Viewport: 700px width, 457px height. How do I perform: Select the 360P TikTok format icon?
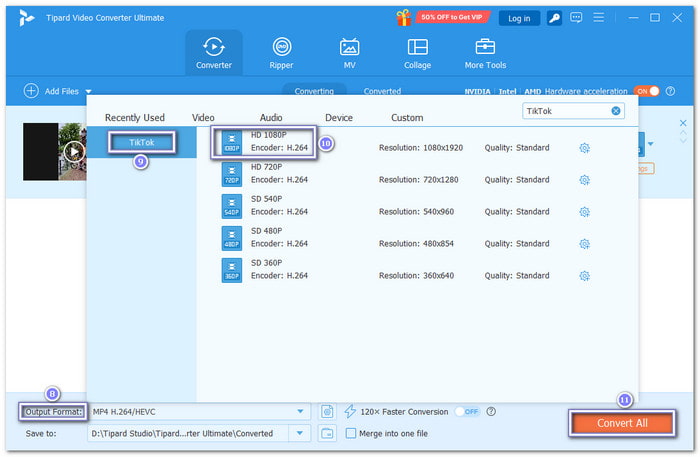[232, 270]
